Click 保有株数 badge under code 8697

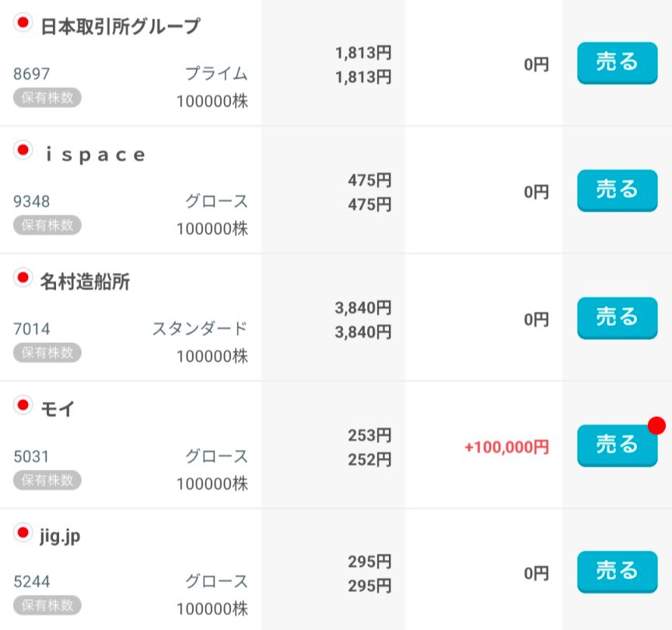47,97
